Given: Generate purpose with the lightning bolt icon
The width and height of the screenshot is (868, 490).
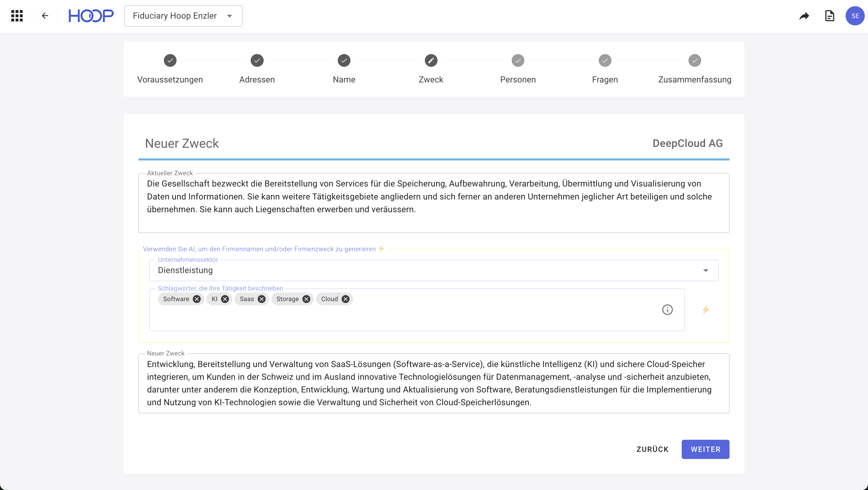Looking at the screenshot, I should [x=706, y=310].
